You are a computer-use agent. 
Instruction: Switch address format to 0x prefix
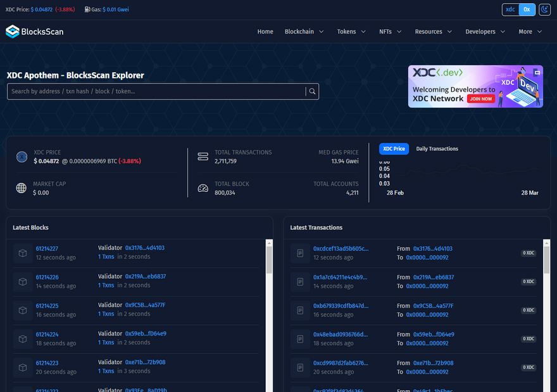[x=527, y=9]
